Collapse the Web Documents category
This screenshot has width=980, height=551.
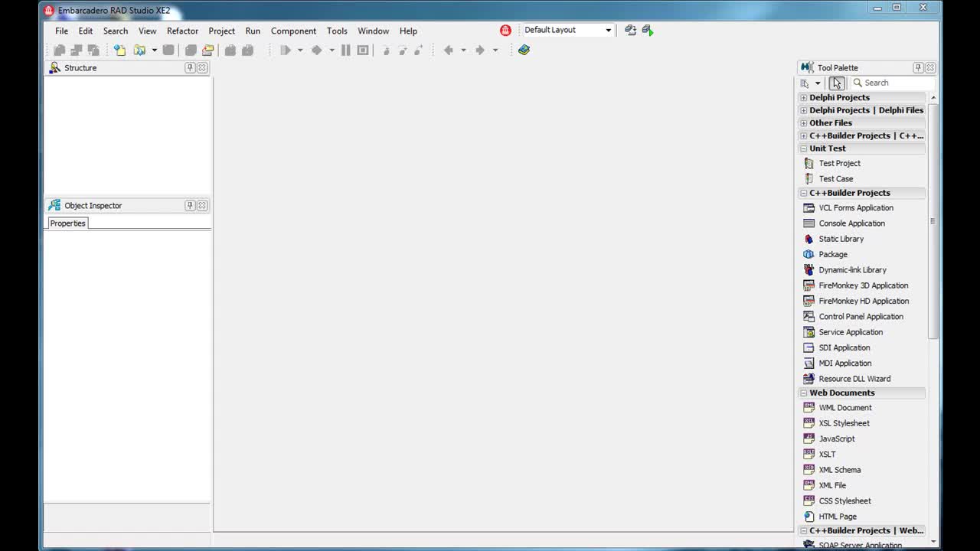click(x=804, y=393)
